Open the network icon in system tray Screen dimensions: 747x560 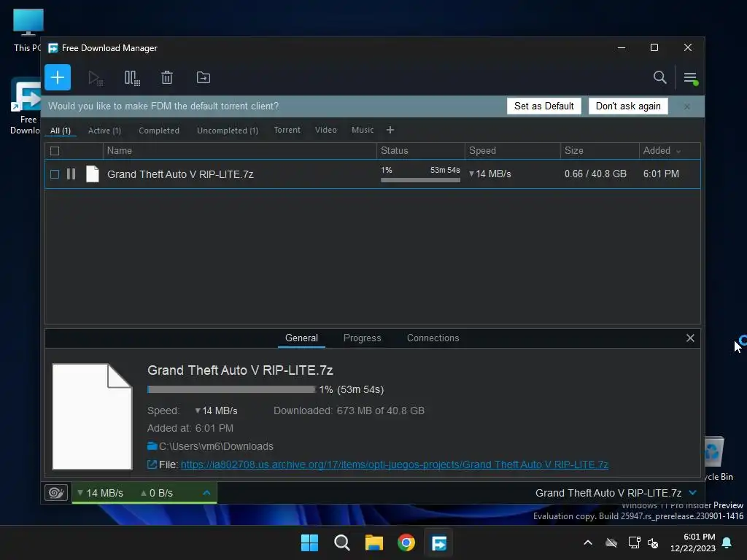[634, 542]
